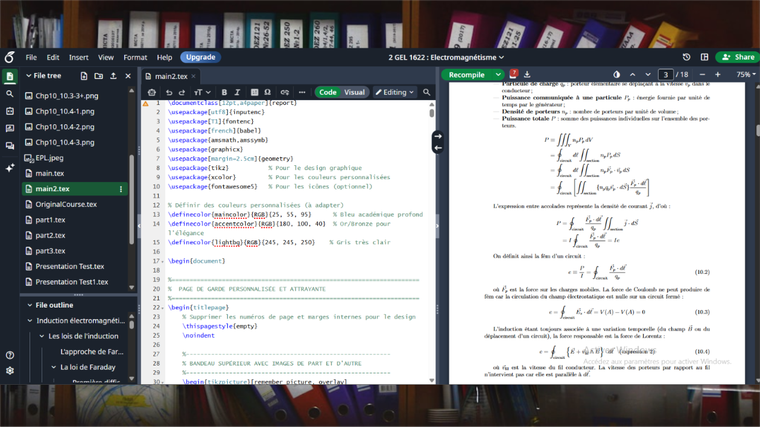
Task: Open project history
Action: tap(686, 57)
